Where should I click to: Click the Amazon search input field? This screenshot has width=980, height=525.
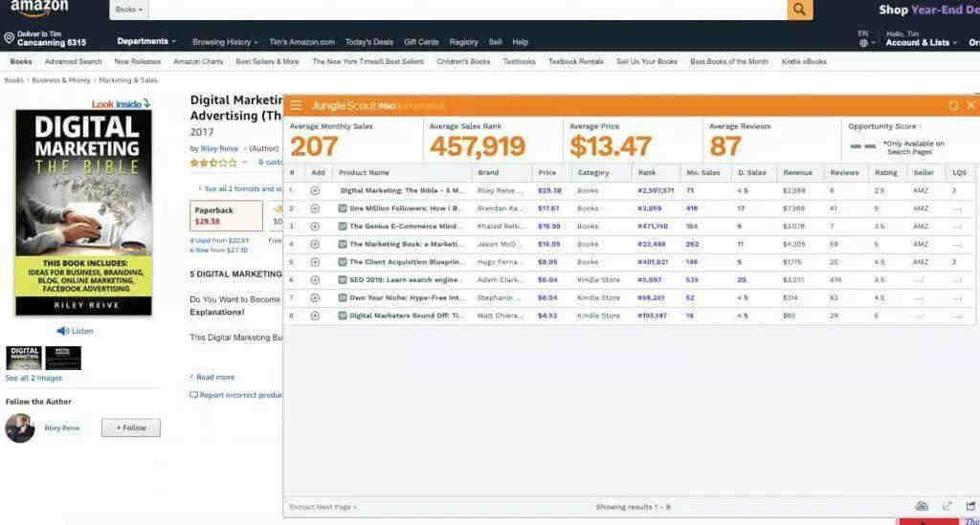[x=467, y=10]
